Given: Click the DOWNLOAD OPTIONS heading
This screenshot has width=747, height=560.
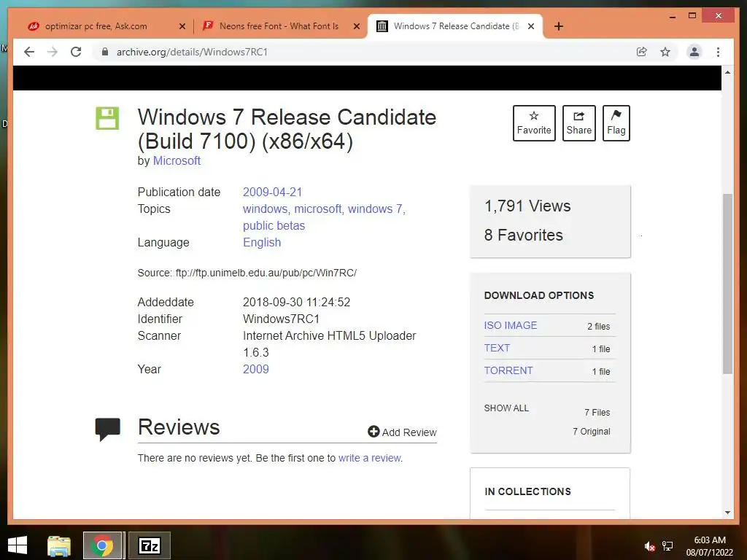Looking at the screenshot, I should coord(539,295).
